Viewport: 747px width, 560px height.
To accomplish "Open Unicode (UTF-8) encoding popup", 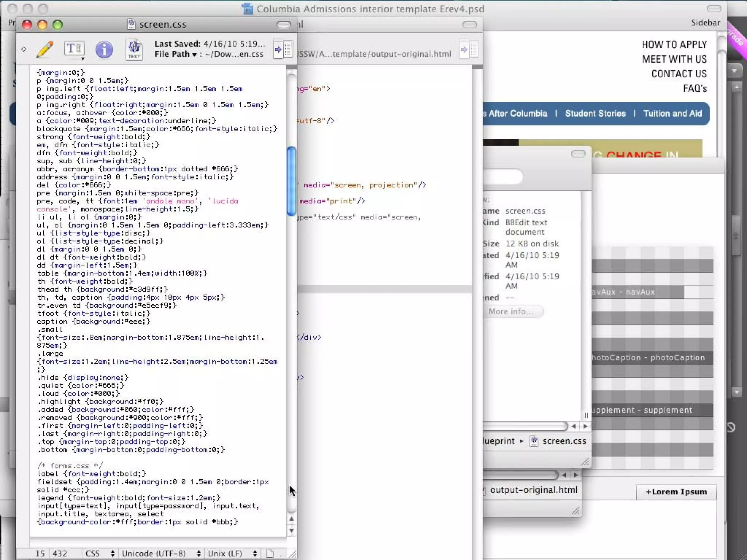I will (160, 553).
